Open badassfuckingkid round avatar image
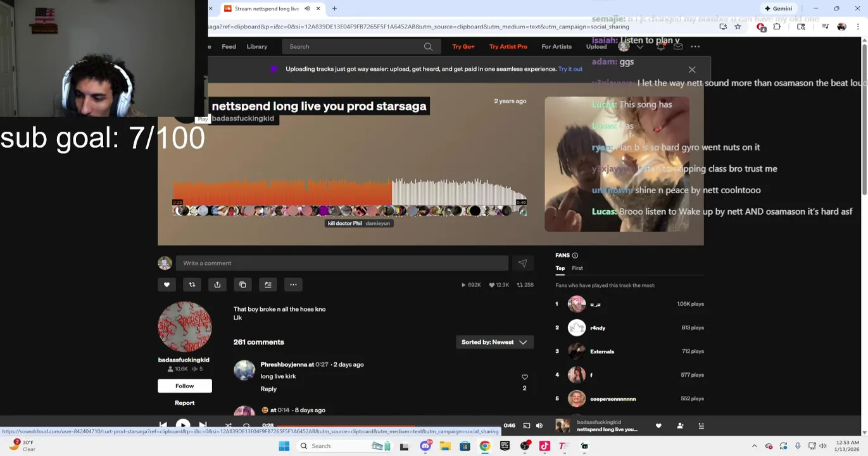 pyautogui.click(x=185, y=327)
